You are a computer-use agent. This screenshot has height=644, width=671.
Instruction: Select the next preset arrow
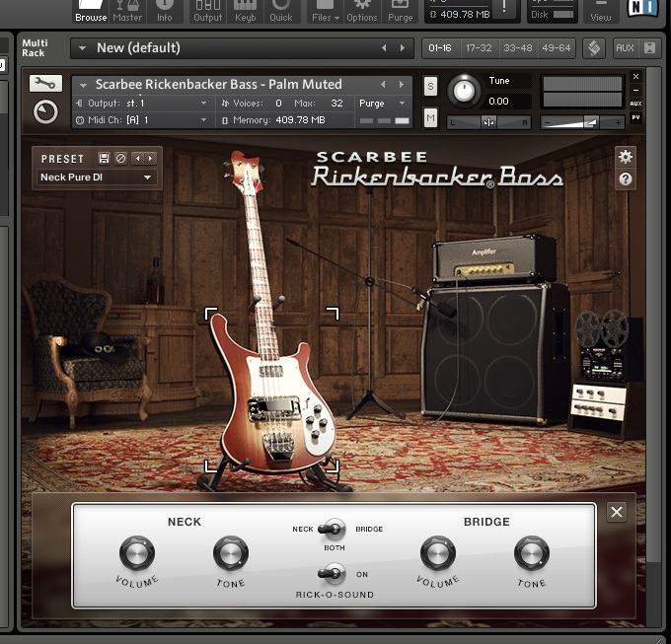(150, 159)
